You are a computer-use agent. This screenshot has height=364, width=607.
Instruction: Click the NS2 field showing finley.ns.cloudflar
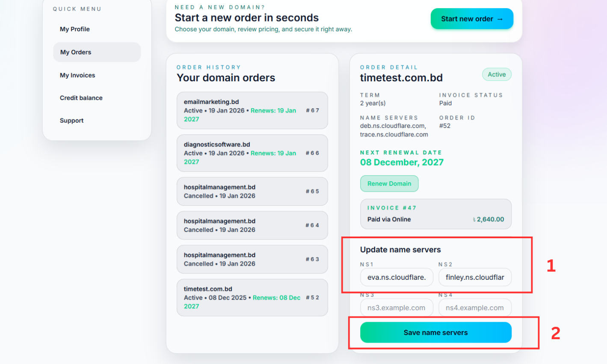click(x=475, y=277)
